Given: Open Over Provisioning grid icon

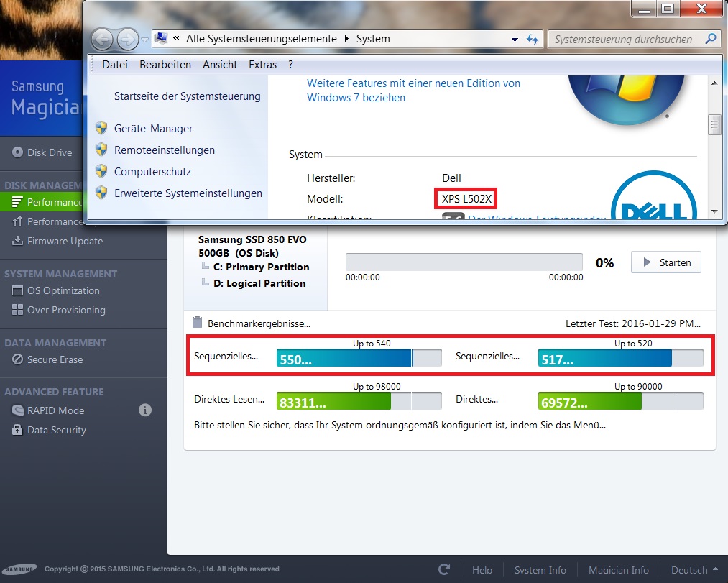Looking at the screenshot, I should 17,310.
